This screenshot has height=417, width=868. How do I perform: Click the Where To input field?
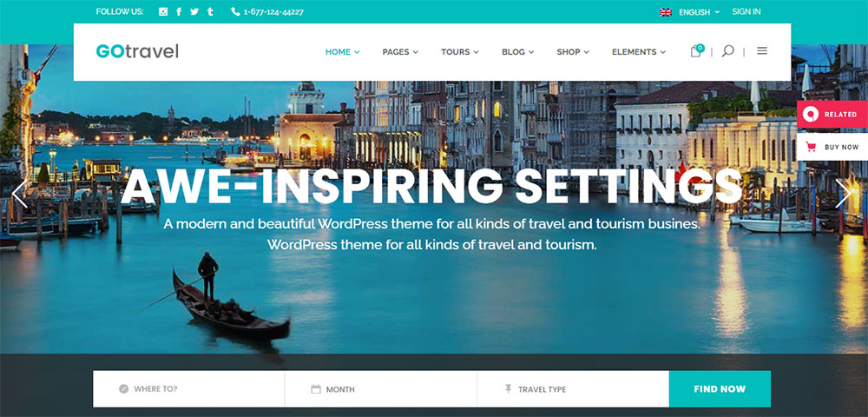click(x=188, y=389)
